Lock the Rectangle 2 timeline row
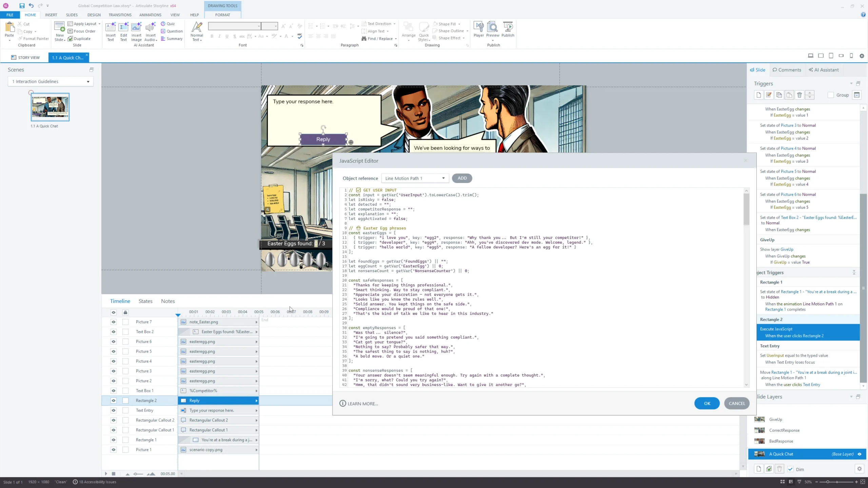This screenshot has width=868, height=488. (125, 401)
